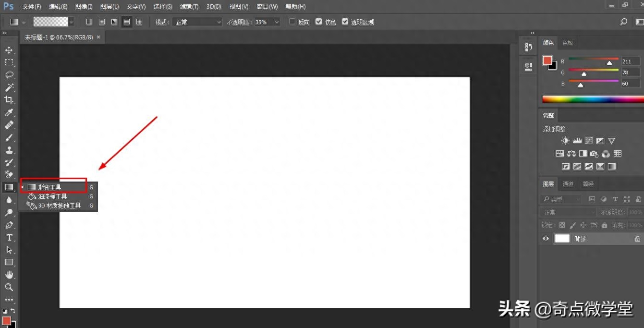Select the Eyedropper tool

click(9, 113)
